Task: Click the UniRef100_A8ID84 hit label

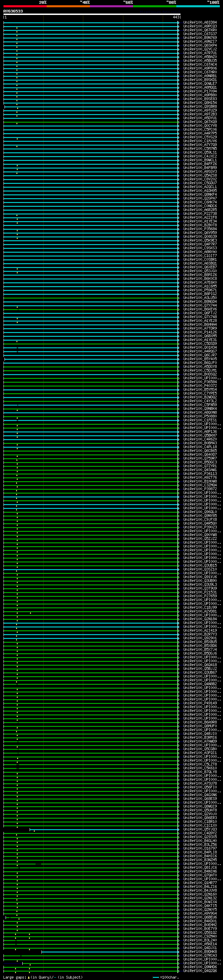Action: [200, 23]
